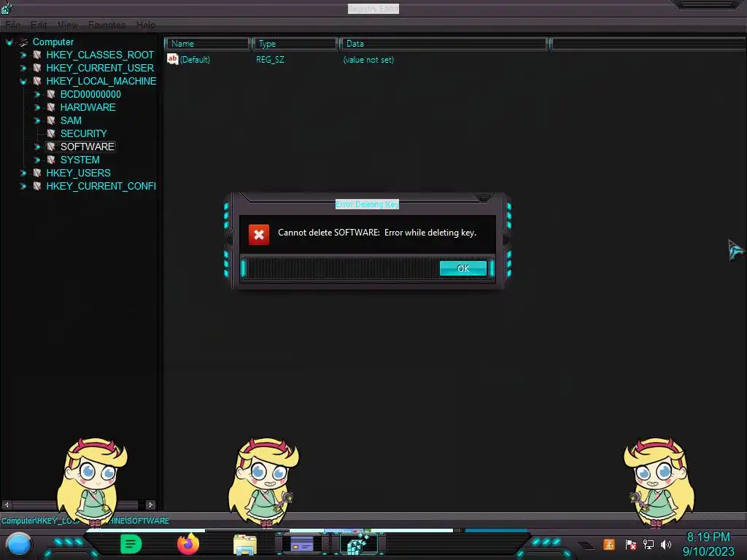The image size is (747, 560).
Task: Select the HARDWARE key
Action: (88, 107)
